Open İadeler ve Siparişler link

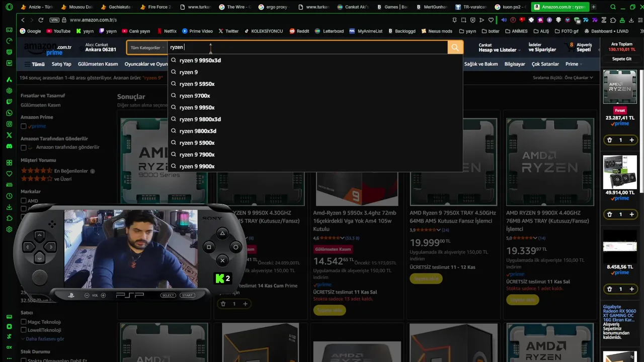tap(542, 47)
